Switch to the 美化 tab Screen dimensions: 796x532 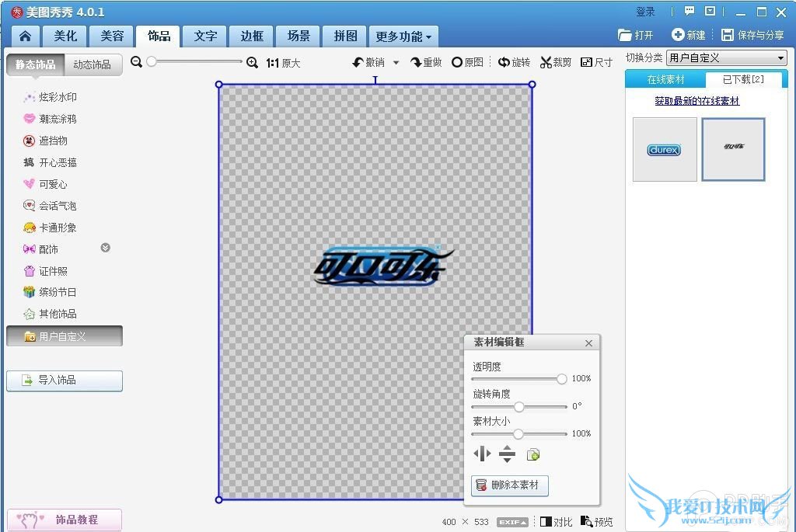65,36
